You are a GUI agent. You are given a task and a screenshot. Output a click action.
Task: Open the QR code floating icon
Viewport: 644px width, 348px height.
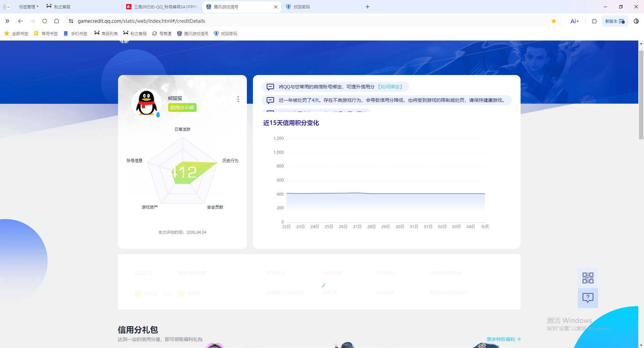[x=588, y=278]
